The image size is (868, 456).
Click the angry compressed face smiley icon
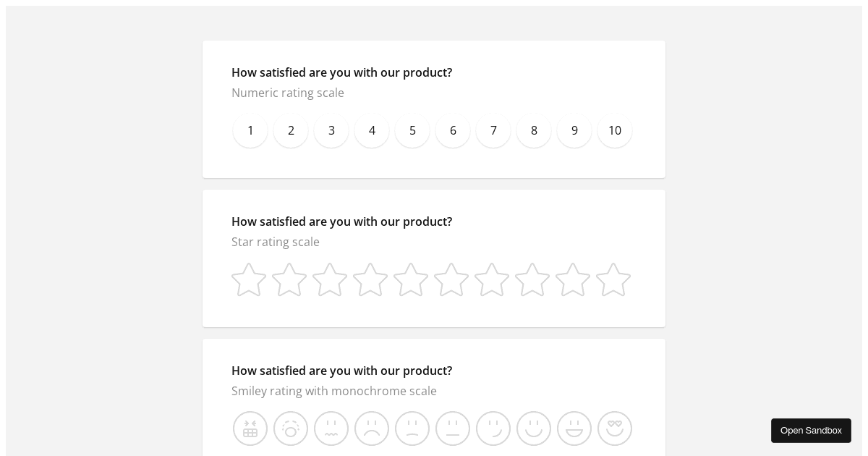click(250, 428)
